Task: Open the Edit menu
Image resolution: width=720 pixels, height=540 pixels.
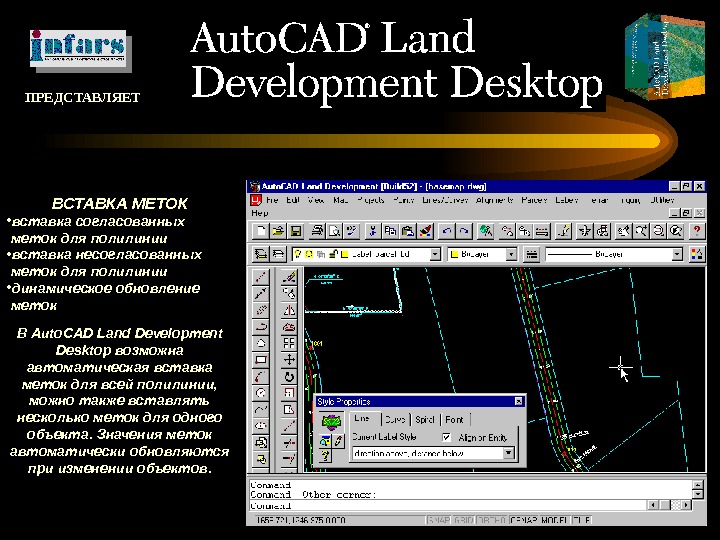Action: [293, 200]
